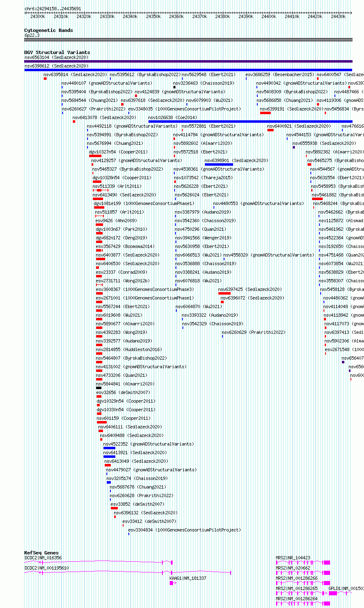
Task: Select nsv6397425 (Sedlazeck2020) label
Action: point(250,289)
